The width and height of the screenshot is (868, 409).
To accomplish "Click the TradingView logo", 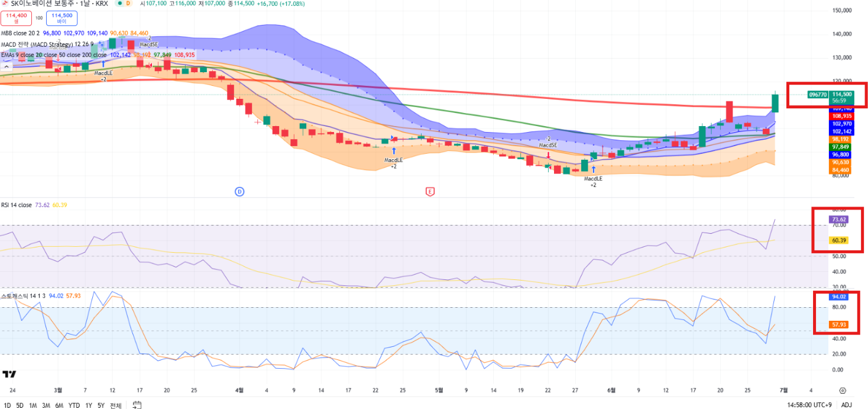I will click(9, 374).
